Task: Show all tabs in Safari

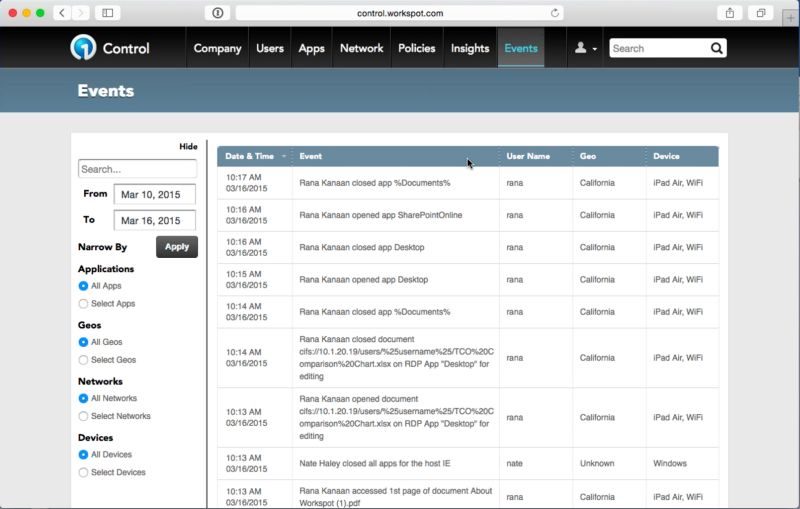Action: pyautogui.click(x=761, y=13)
